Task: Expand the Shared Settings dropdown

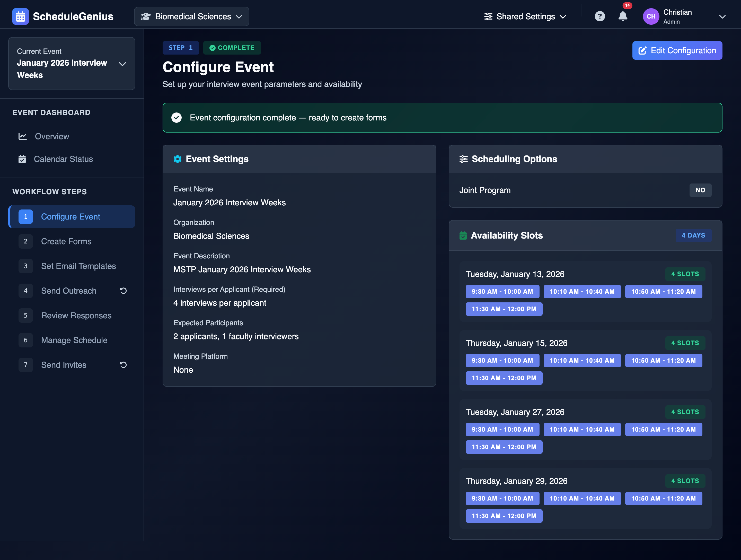Action: (525, 16)
